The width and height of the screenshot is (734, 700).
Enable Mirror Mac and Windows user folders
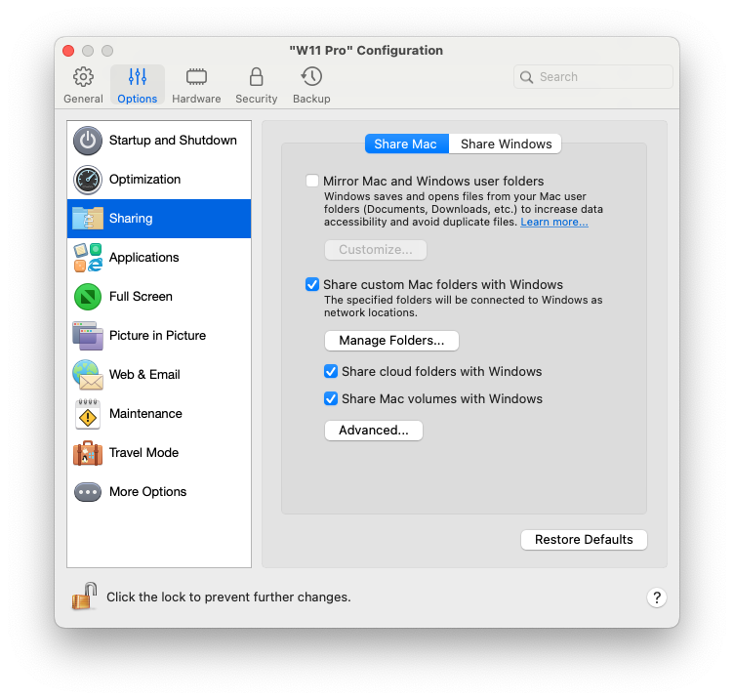[312, 181]
